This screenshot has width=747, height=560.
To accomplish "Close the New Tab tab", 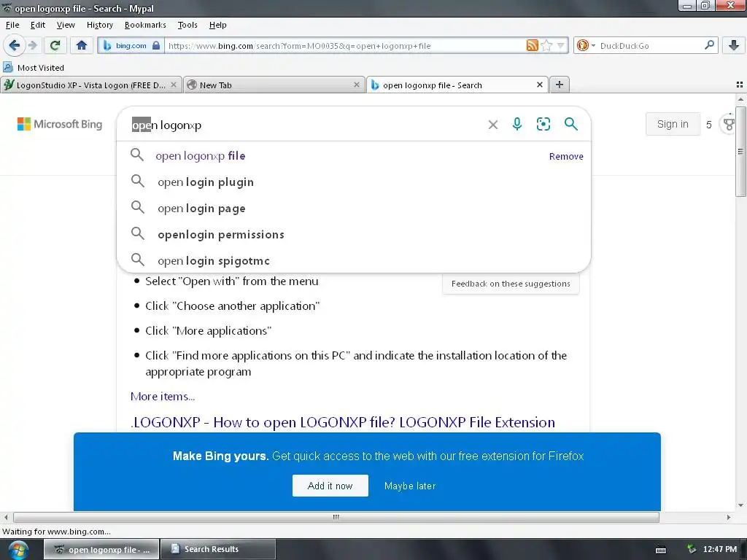I will click(356, 85).
